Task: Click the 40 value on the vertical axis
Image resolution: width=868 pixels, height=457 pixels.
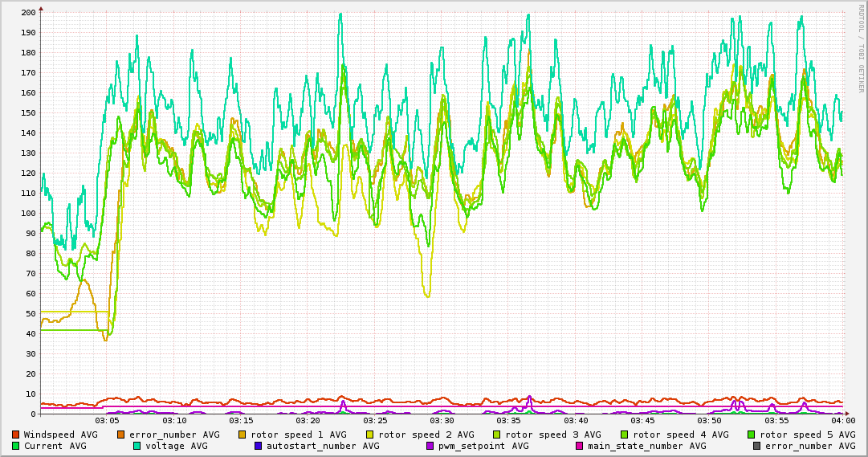Action: tap(31, 333)
